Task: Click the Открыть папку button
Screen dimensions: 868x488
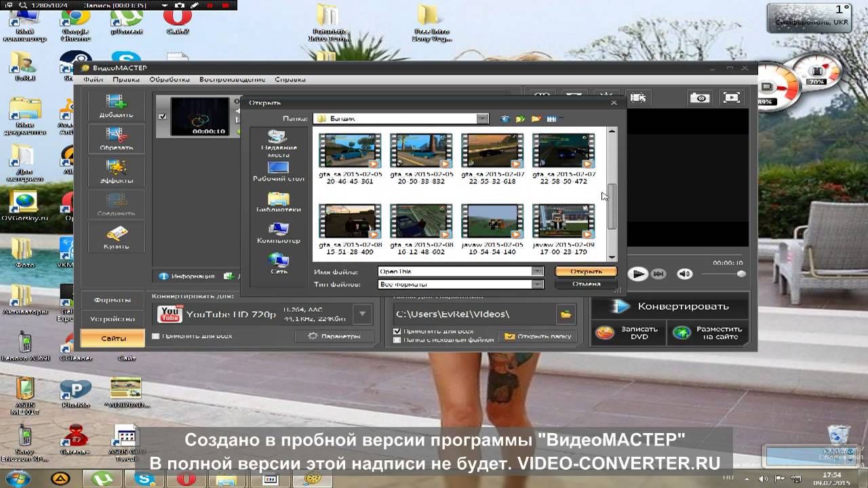Action: pos(538,336)
